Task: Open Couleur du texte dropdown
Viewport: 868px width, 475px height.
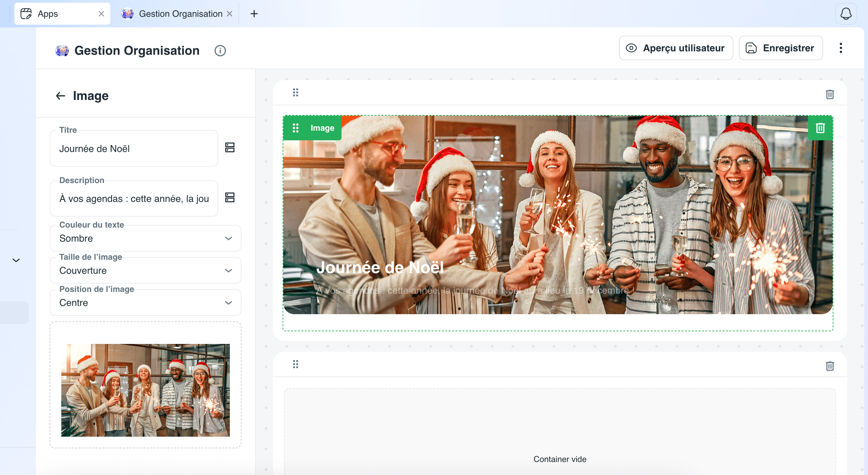Action: (146, 238)
